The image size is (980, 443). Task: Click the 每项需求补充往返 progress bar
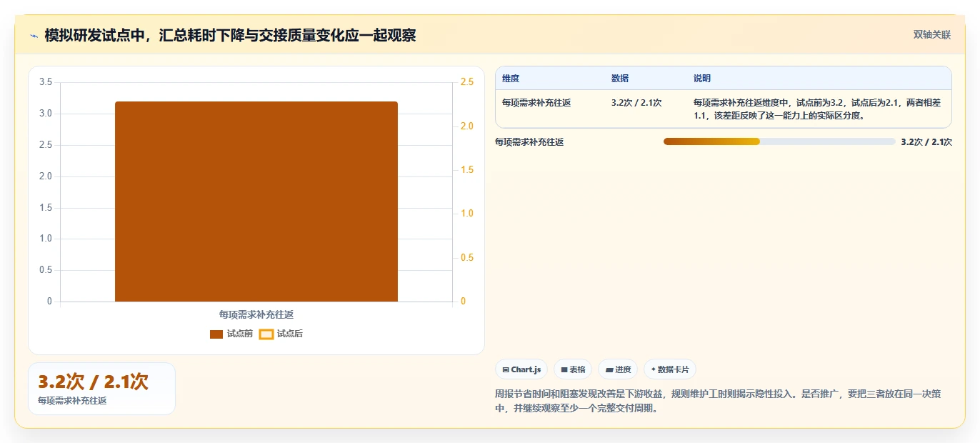[779, 141]
